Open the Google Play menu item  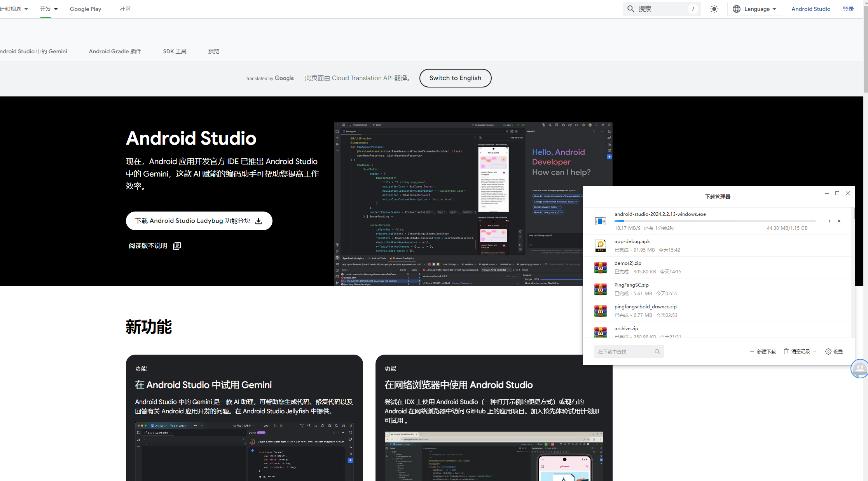[x=86, y=9]
